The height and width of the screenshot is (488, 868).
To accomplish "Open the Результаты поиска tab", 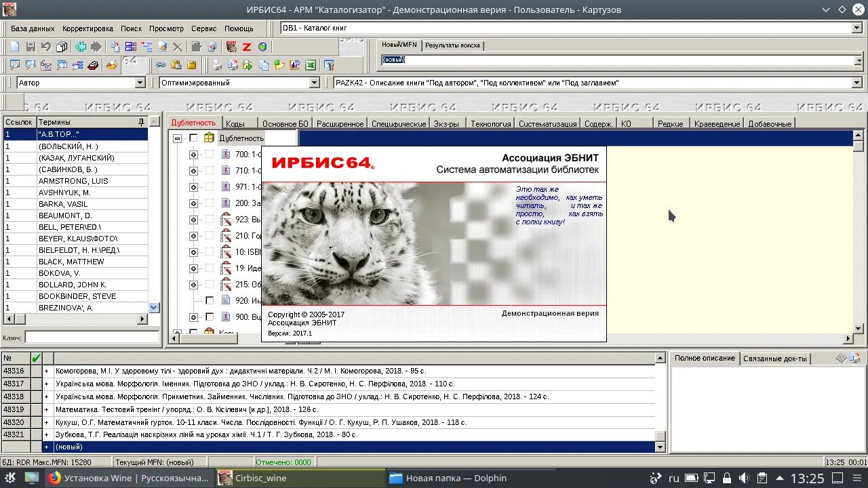I will tap(454, 45).
